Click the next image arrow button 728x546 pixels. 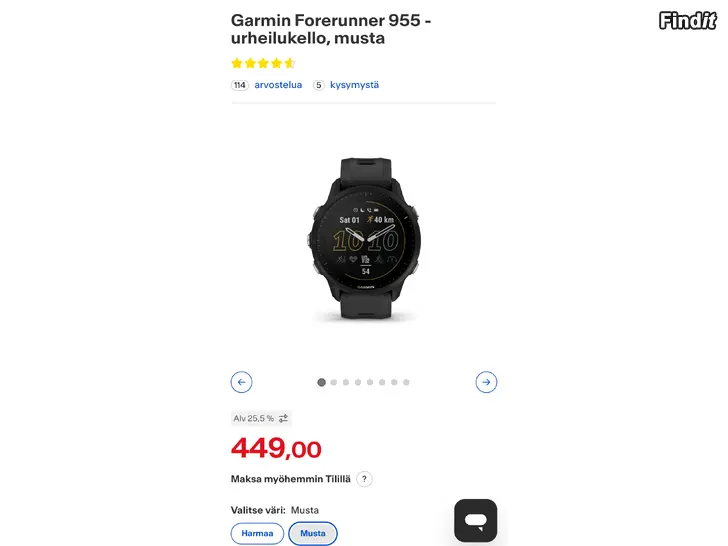pos(486,382)
